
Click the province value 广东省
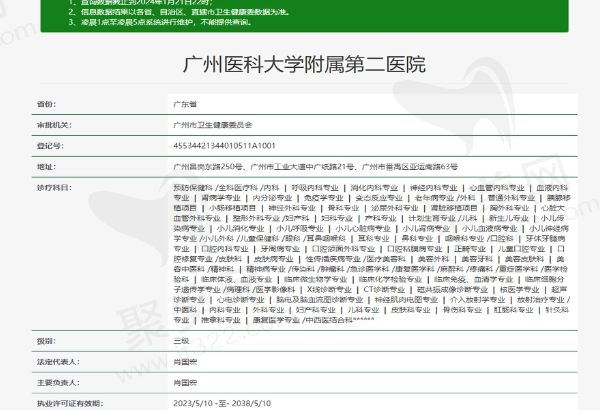(185, 104)
